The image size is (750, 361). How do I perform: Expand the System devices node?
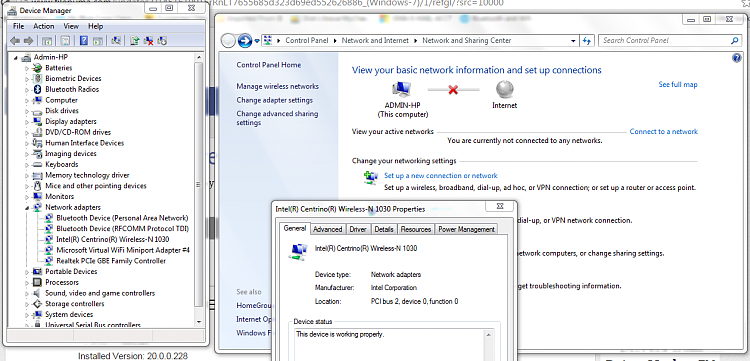27,315
